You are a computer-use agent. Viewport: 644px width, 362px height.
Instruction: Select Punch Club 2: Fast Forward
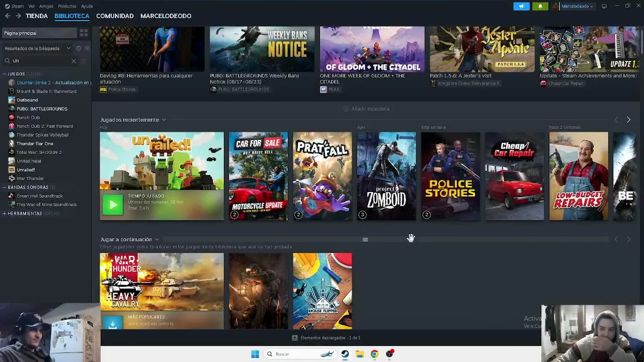pos(45,126)
